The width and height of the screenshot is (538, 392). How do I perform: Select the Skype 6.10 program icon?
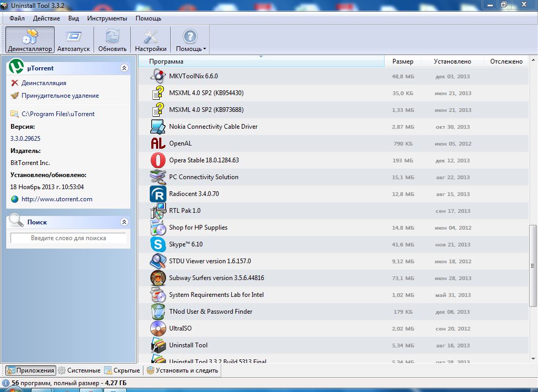tap(158, 244)
